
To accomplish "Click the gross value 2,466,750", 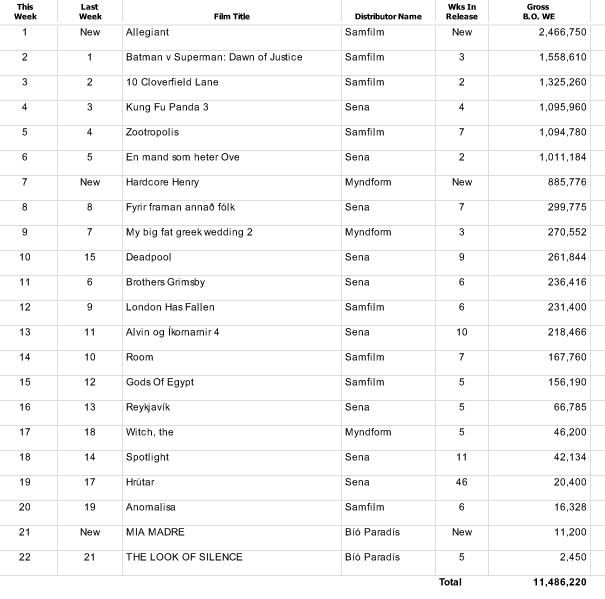I will click(x=563, y=32).
